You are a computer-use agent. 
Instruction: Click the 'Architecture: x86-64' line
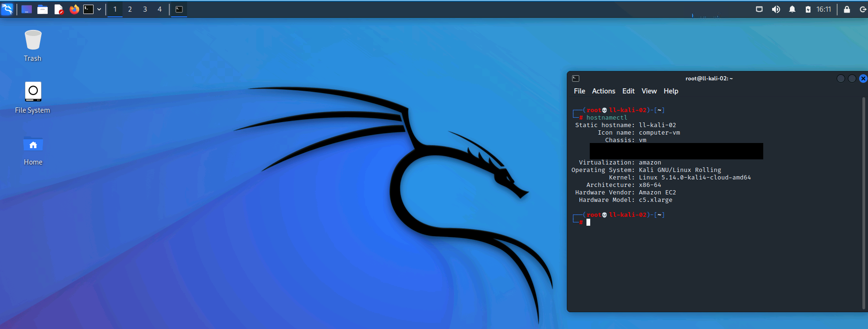point(624,185)
